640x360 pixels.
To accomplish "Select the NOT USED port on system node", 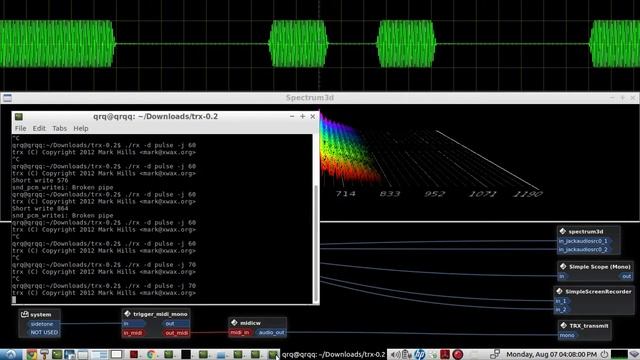I will coord(44,332).
